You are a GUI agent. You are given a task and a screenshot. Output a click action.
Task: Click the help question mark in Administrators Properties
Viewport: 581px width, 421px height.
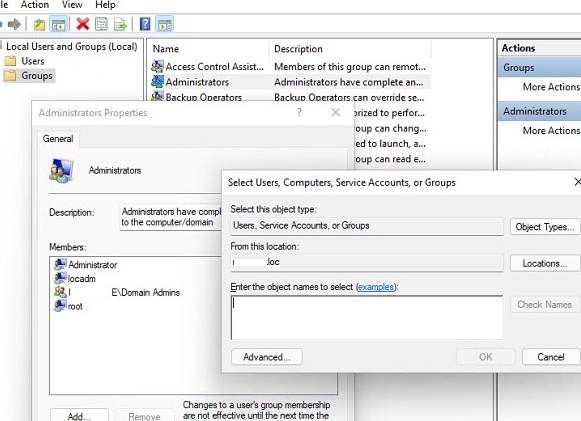coord(299,112)
